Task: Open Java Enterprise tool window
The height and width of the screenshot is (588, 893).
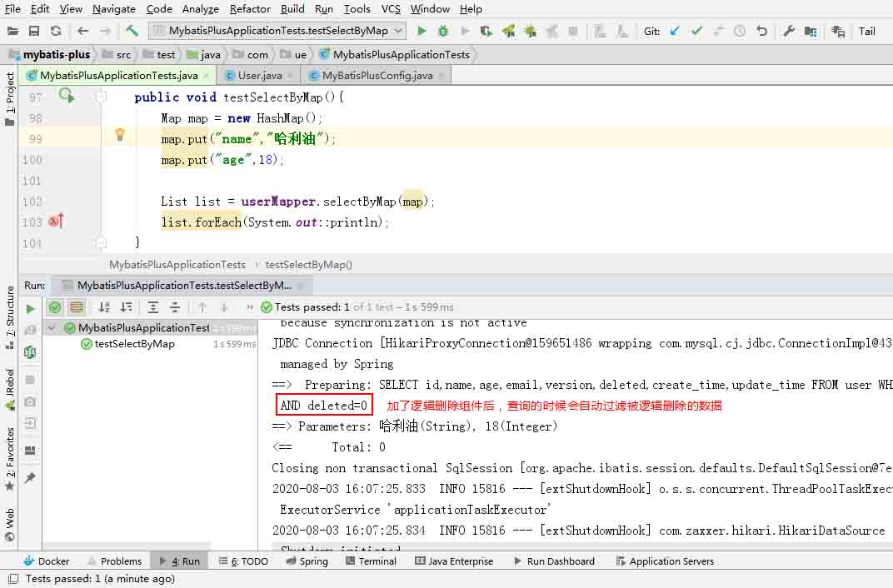Action: point(455,561)
